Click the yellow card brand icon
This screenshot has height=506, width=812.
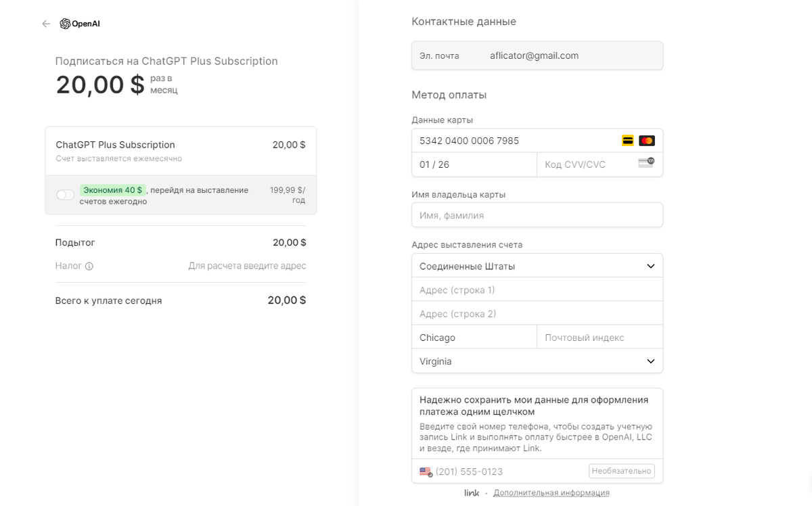pos(628,141)
